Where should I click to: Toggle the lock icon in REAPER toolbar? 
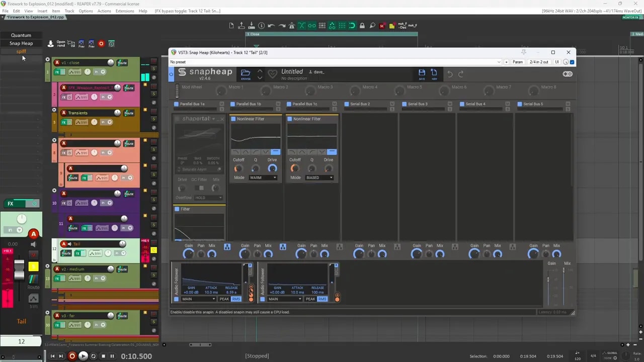click(362, 26)
